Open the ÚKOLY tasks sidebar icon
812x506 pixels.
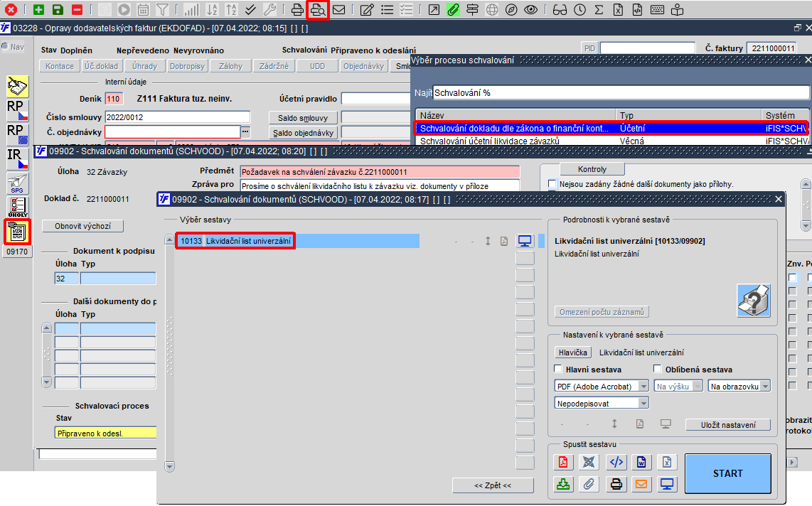(17, 207)
